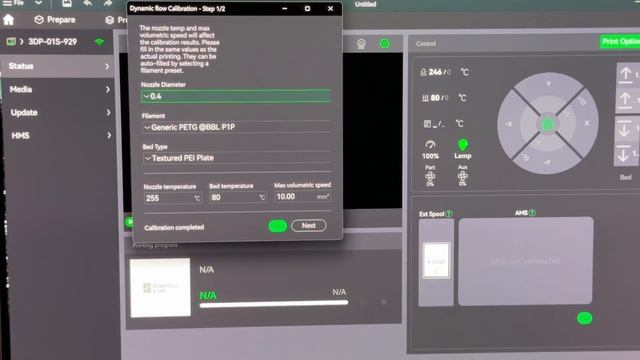Viewport: 640px width, 360px height.
Task: Click the AMS not connected panel
Action: tap(526, 261)
